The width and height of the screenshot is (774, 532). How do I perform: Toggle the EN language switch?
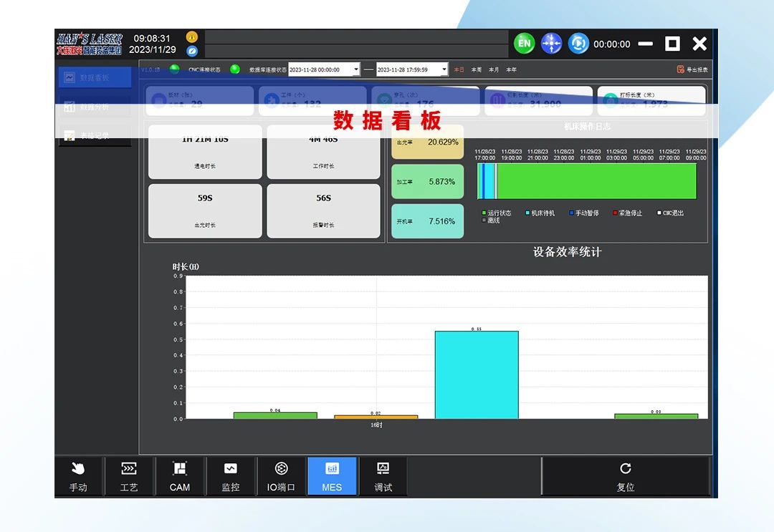point(524,44)
